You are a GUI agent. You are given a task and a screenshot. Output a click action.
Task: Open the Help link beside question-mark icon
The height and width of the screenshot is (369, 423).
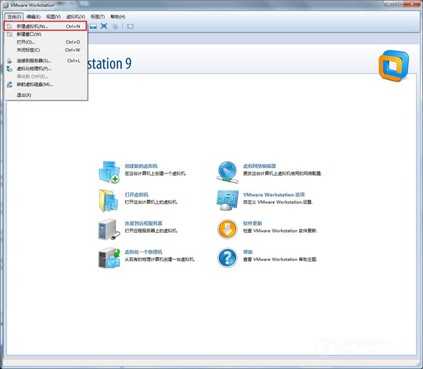pyautogui.click(x=248, y=252)
